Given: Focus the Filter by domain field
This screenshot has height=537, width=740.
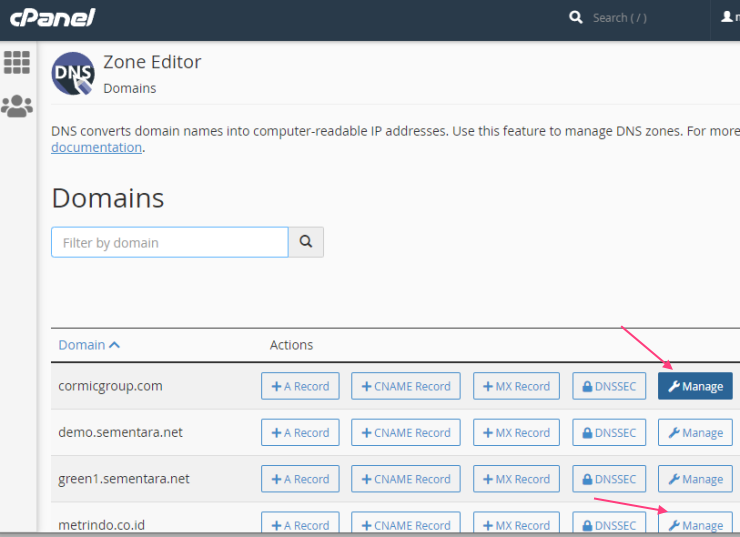Looking at the screenshot, I should coord(170,242).
